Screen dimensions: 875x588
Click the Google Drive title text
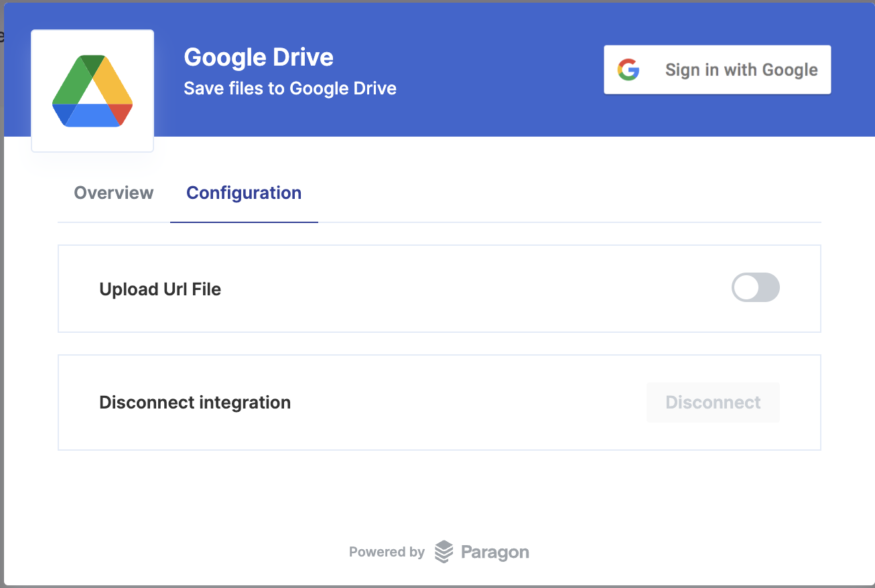tap(259, 58)
